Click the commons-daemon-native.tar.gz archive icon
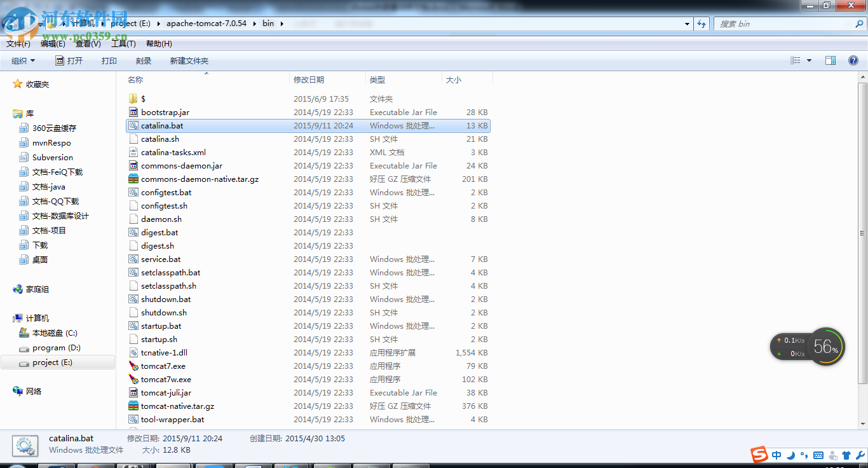The image size is (868, 468). 133,179
